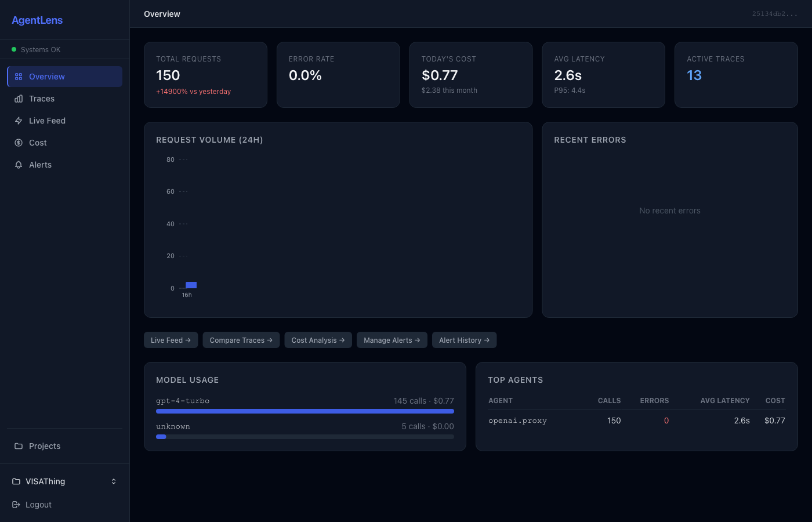Open Alert History → shortcut
This screenshot has width=812, height=522.
(465, 340)
